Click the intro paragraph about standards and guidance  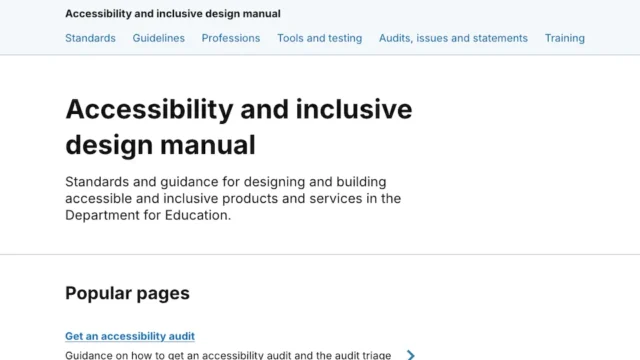[233, 198]
